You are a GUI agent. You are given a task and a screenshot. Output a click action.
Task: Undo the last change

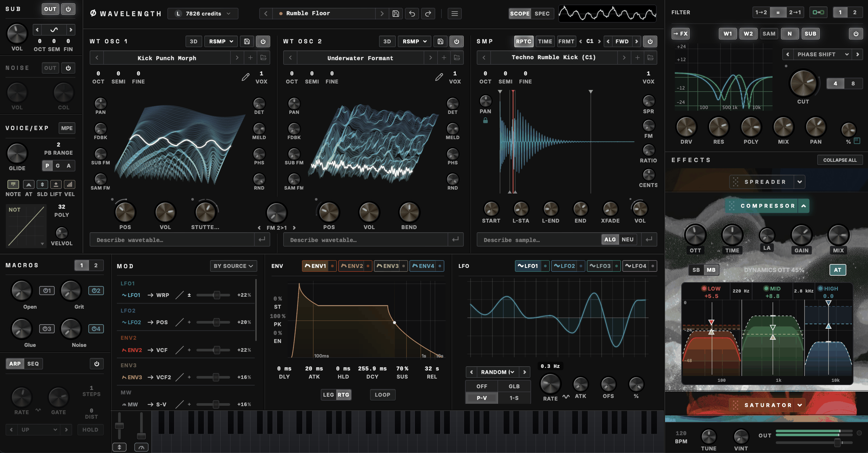tap(412, 14)
